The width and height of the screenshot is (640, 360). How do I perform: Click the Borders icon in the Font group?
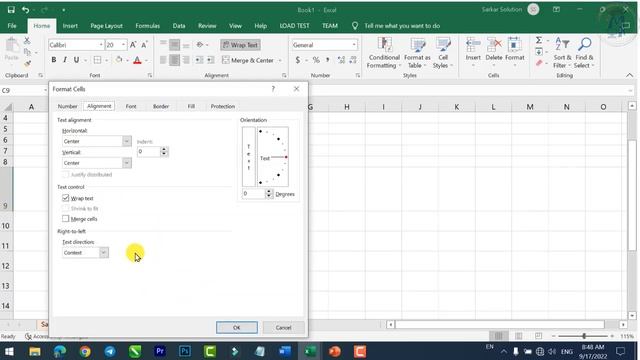point(97,60)
